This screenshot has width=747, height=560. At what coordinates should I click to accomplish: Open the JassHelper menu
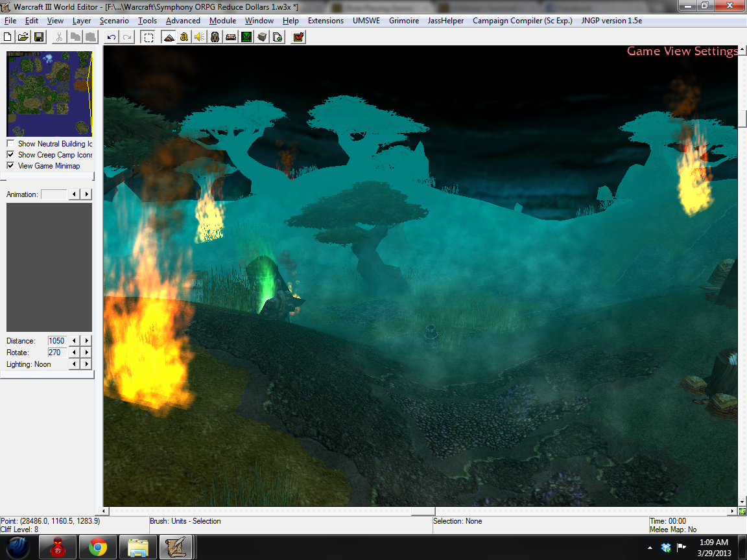(x=445, y=21)
